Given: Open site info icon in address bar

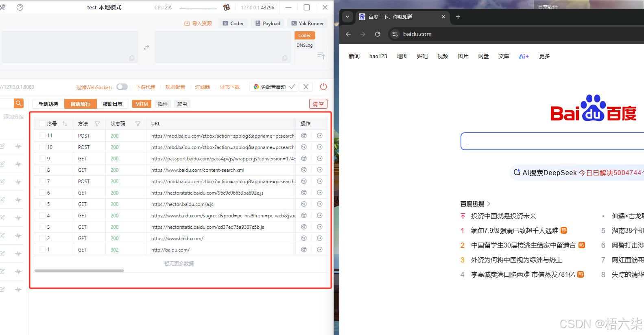Looking at the screenshot, I should 395,34.
